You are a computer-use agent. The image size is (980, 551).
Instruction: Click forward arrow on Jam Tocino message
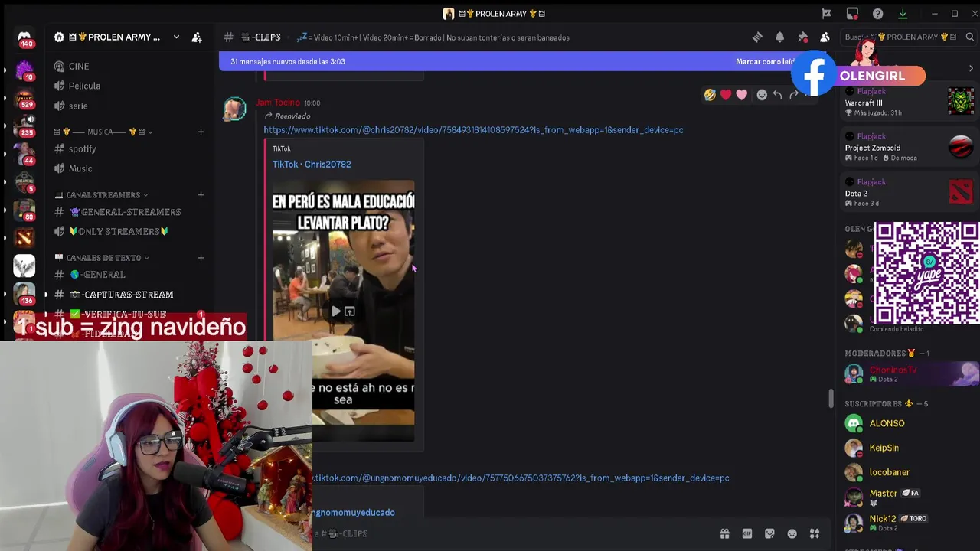(x=794, y=95)
